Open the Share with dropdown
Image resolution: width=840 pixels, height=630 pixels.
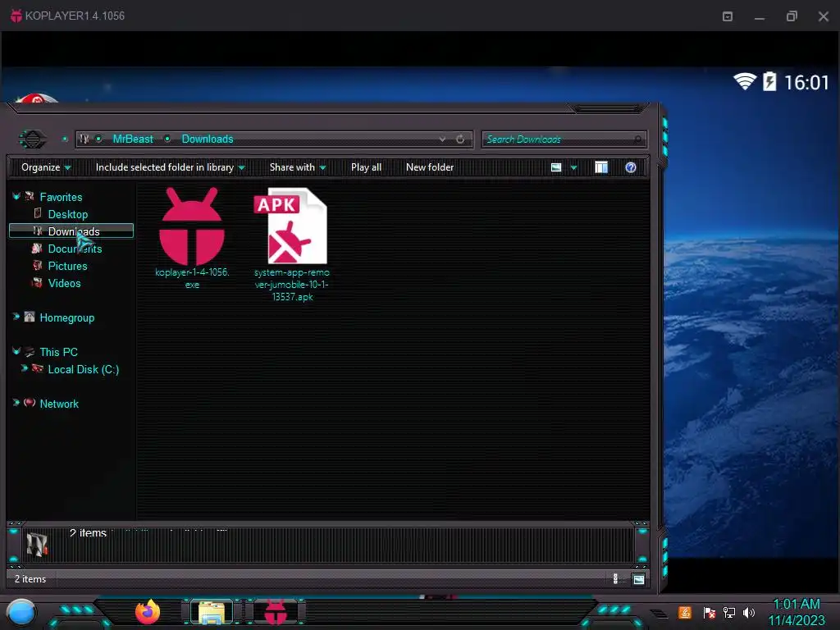tap(298, 167)
